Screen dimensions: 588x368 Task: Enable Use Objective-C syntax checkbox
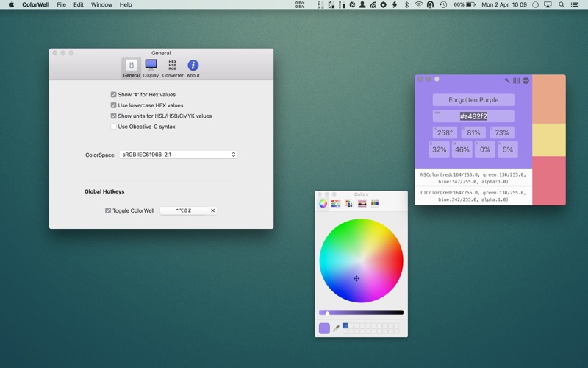tap(114, 127)
